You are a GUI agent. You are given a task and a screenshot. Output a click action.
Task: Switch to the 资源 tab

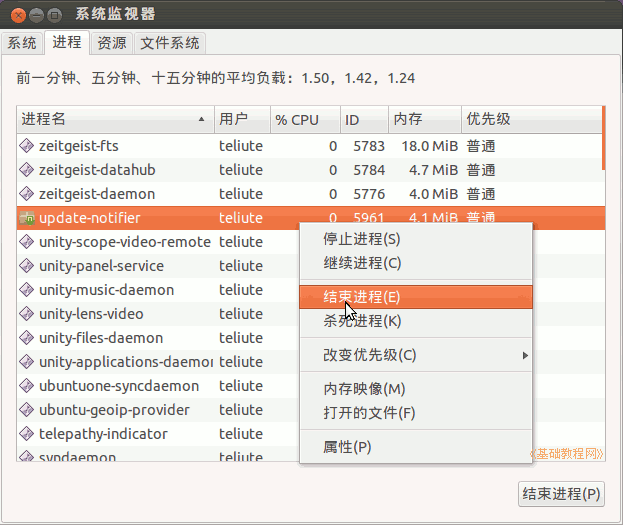pos(111,43)
